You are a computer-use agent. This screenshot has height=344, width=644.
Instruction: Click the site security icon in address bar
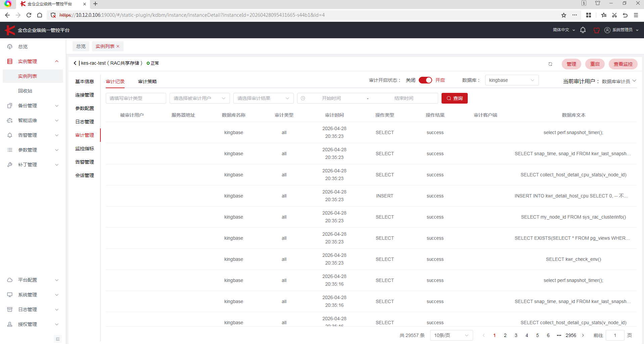point(53,15)
